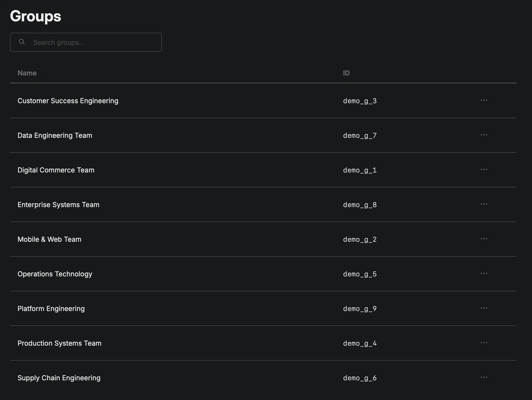This screenshot has height=400, width=532.
Task: Open the Platform Engineering group
Action: [x=51, y=309]
